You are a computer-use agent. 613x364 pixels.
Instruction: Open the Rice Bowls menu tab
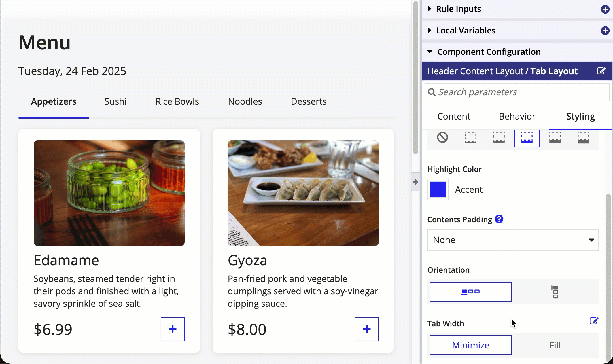click(177, 101)
